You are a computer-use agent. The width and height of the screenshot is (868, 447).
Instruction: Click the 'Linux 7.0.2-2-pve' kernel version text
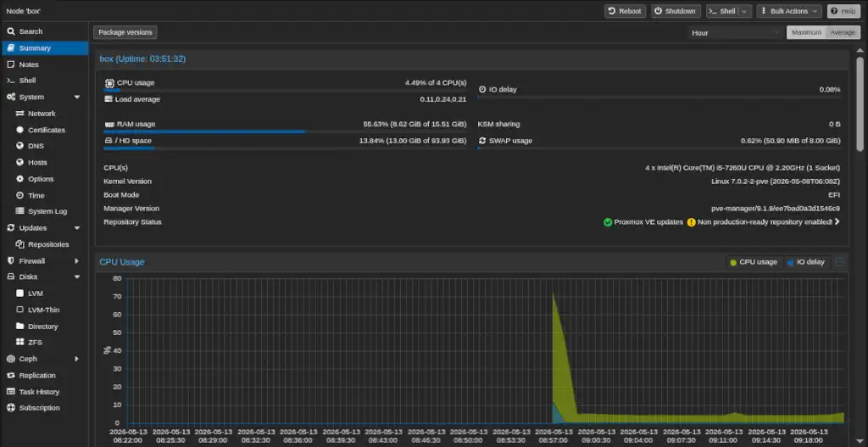(x=776, y=182)
